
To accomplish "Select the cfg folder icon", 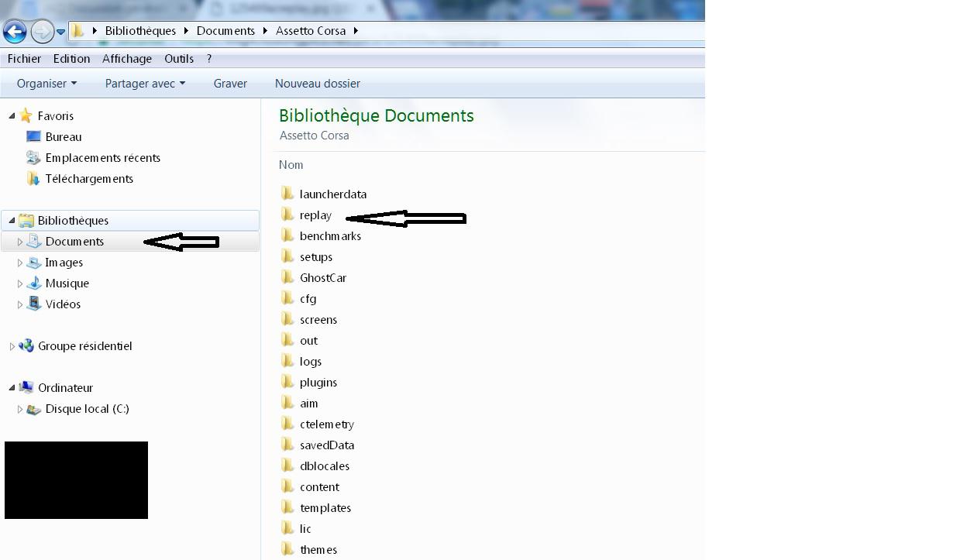I will click(287, 298).
